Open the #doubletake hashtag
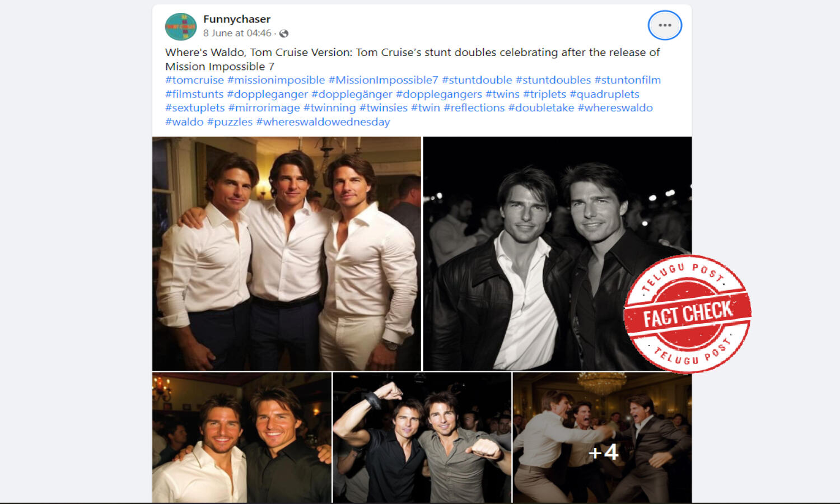Image resolution: width=840 pixels, height=504 pixels. point(541,108)
